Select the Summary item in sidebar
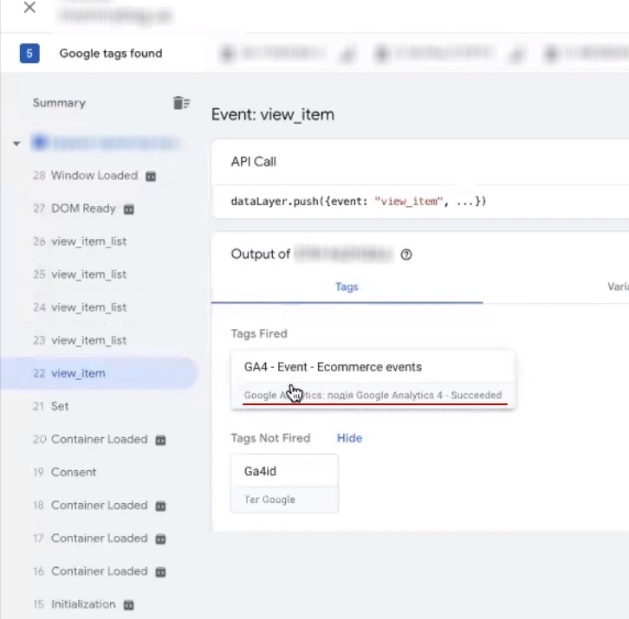 [59, 103]
